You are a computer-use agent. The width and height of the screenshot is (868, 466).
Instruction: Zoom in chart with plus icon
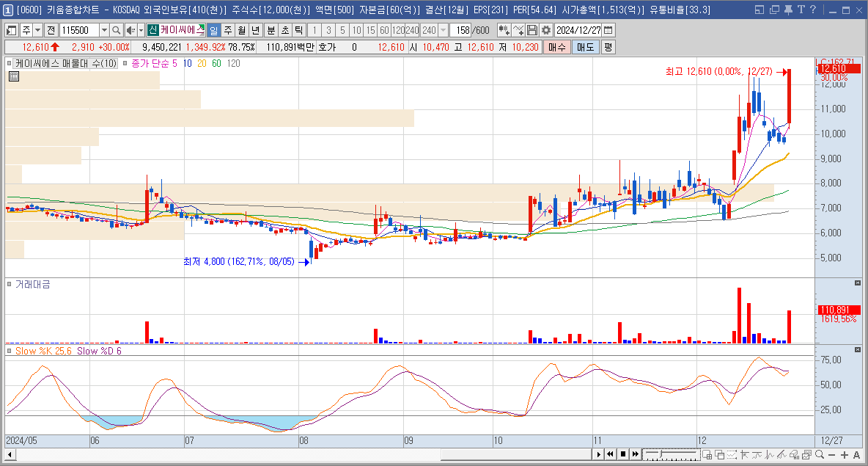[845, 455]
